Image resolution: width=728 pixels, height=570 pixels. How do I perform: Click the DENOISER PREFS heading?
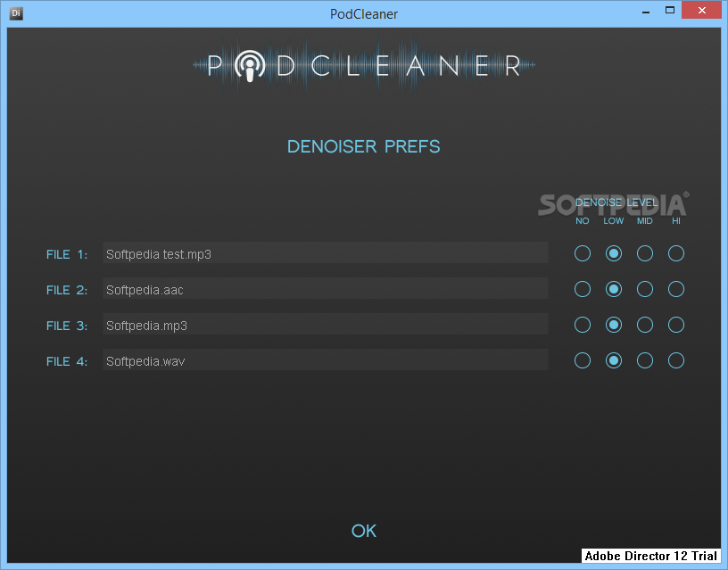pyautogui.click(x=363, y=146)
